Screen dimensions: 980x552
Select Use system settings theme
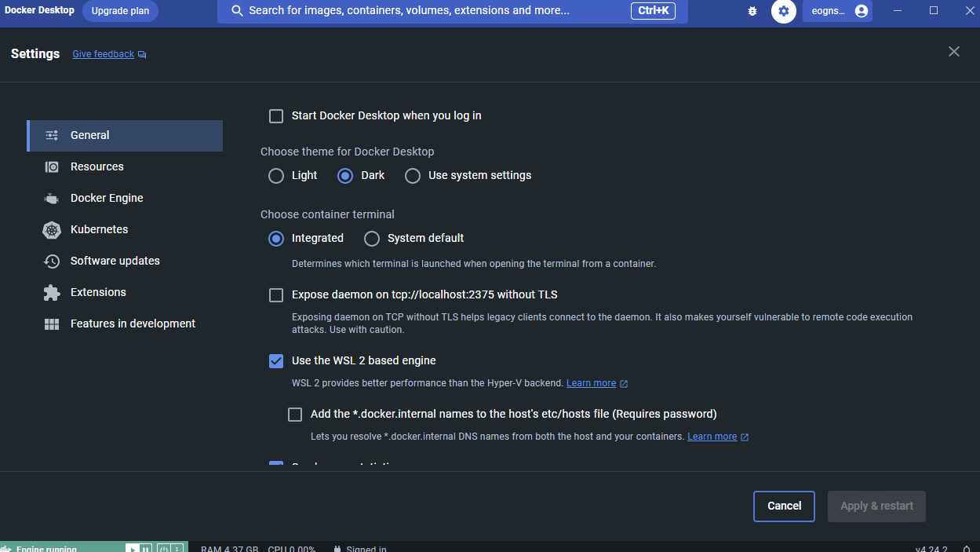coord(413,176)
